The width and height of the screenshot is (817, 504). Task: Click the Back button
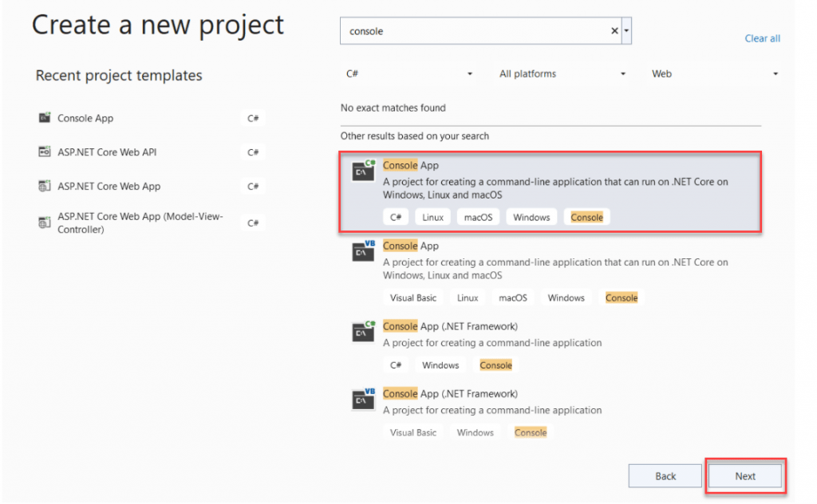pyautogui.click(x=665, y=476)
